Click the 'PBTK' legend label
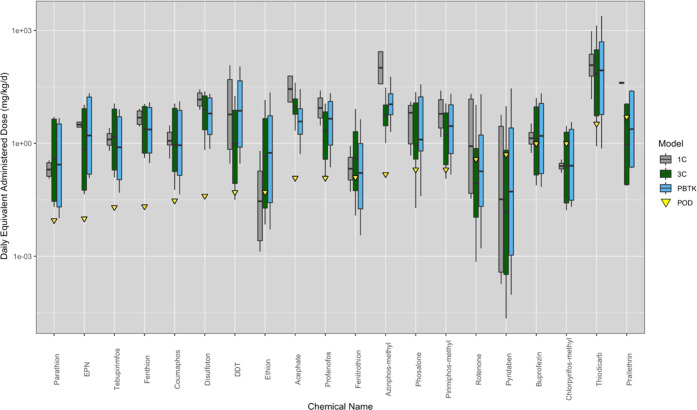Screen dimensions: 697x410 click(687, 189)
